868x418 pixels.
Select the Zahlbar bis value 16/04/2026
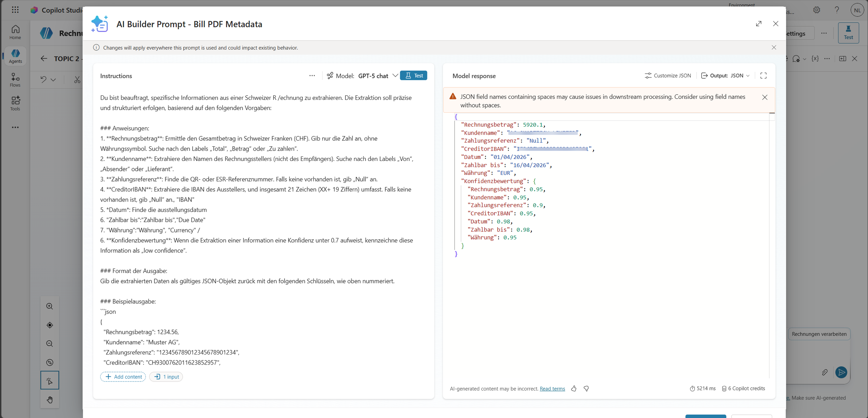pyautogui.click(x=529, y=165)
